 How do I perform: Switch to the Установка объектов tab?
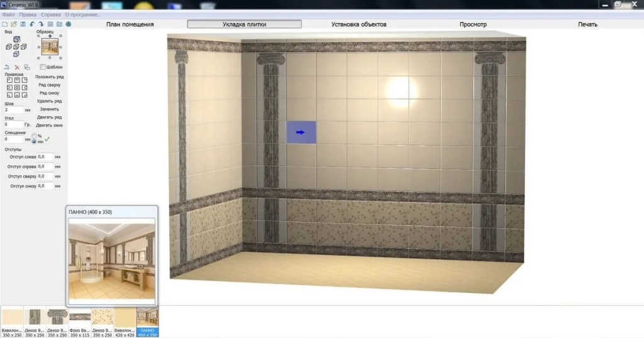358,25
